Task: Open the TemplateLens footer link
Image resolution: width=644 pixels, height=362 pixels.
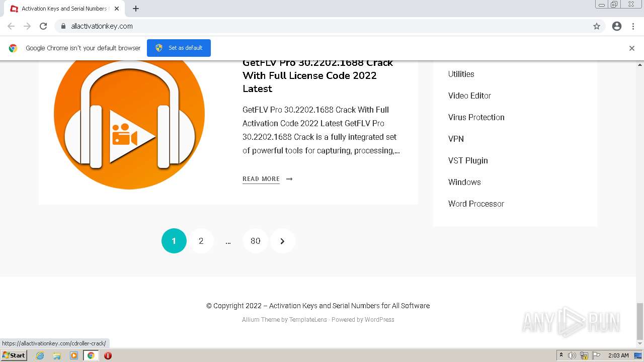Action: click(308, 320)
